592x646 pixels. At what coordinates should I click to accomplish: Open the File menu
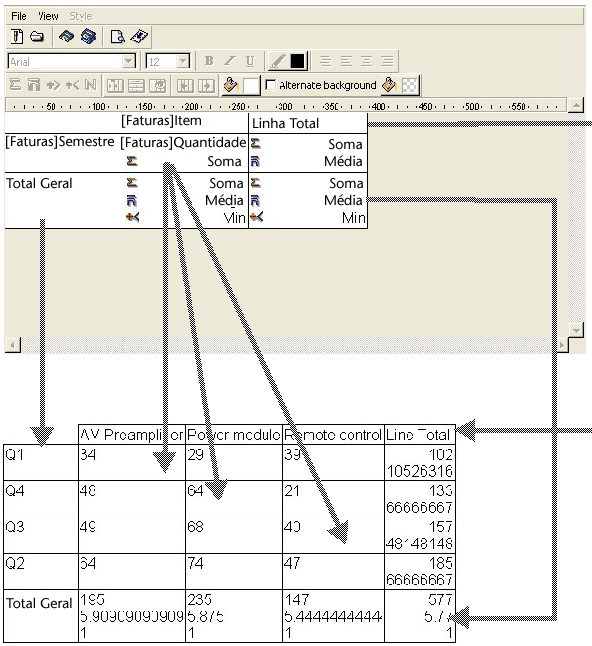[x=19, y=16]
